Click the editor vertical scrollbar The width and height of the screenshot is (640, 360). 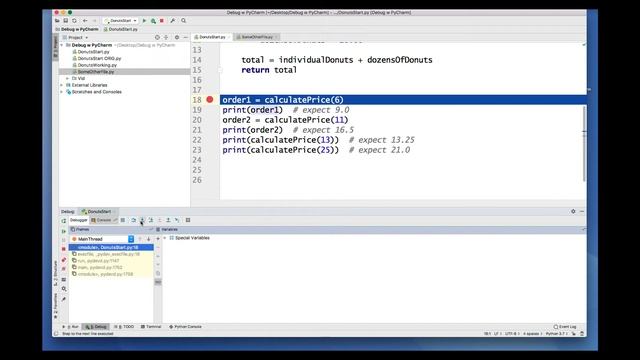click(584, 143)
